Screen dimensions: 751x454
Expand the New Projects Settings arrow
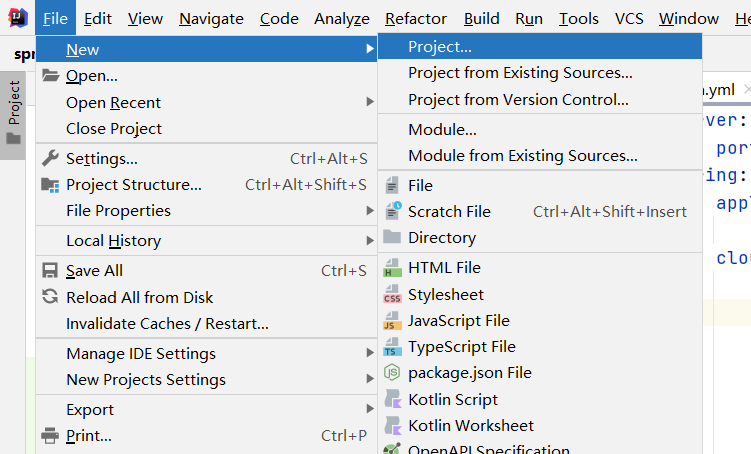click(370, 379)
